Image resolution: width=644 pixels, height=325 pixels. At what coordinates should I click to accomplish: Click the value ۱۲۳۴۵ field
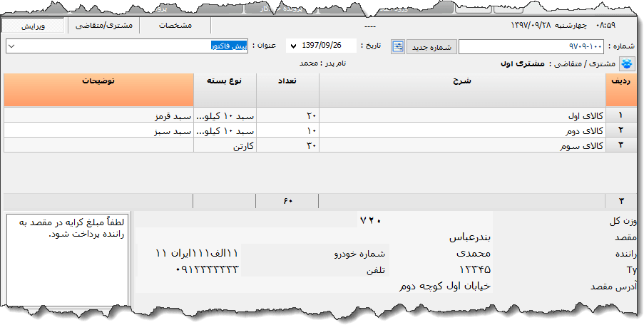(475, 269)
